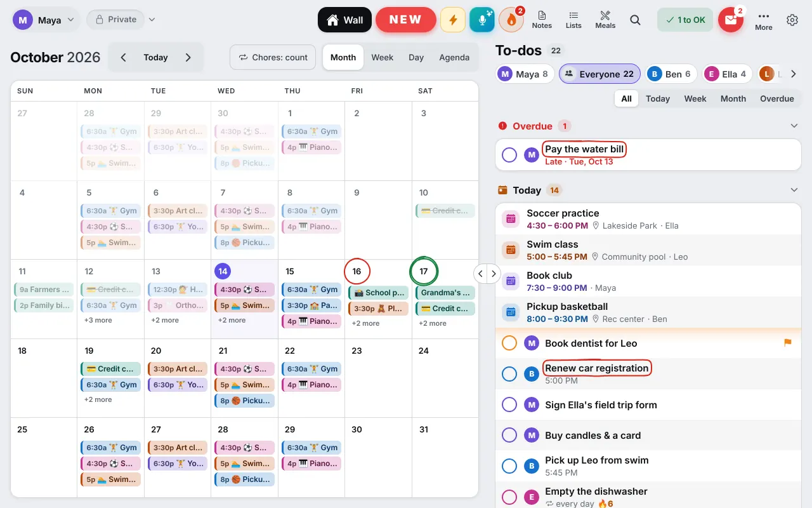The width and height of the screenshot is (812, 508).
Task: Check off 'Pick up Leo from swim'
Action: click(x=509, y=466)
